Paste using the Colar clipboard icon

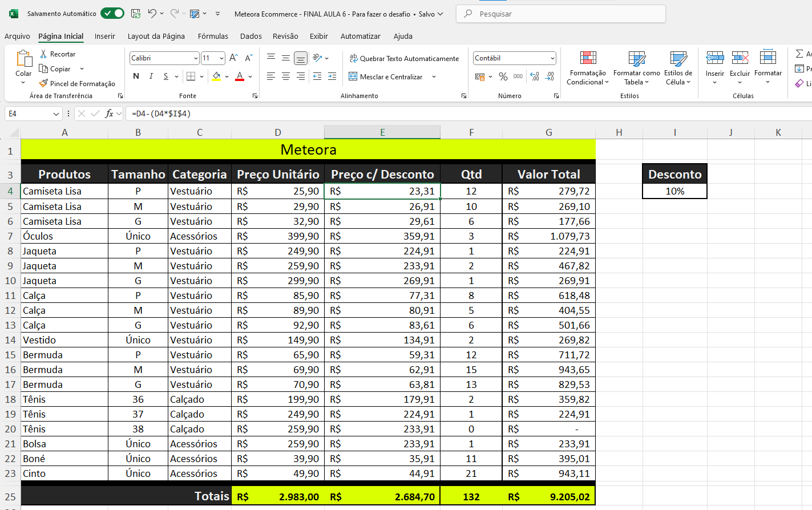[x=24, y=59]
